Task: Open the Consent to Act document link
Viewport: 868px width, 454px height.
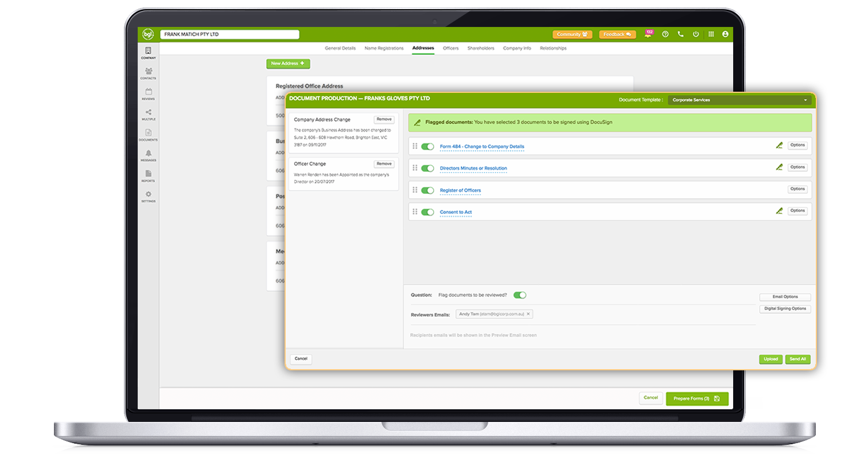Action: [456, 213]
